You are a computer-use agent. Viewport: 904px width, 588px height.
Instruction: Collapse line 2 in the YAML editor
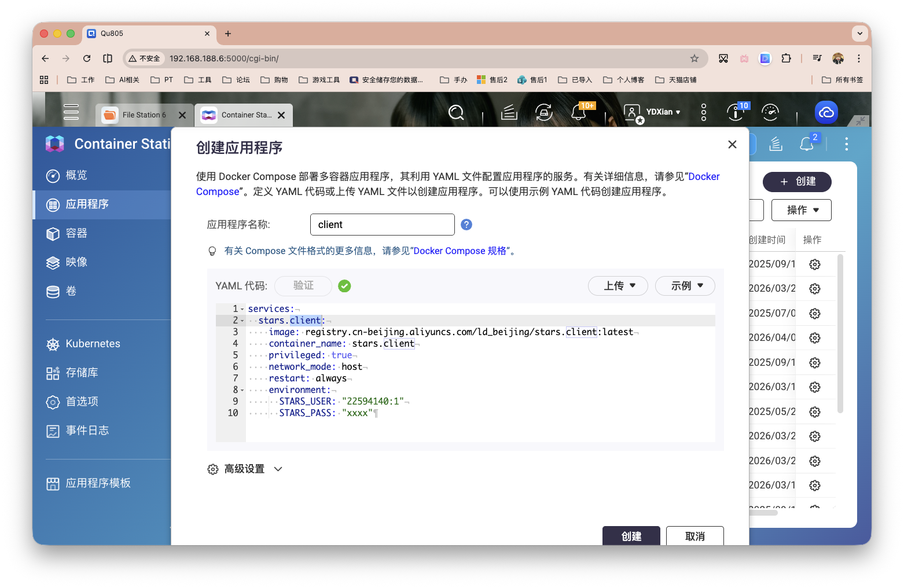[242, 320]
